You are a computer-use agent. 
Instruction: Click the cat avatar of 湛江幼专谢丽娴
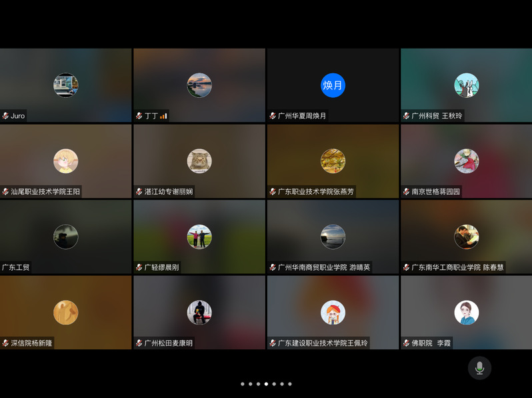pyautogui.click(x=199, y=161)
